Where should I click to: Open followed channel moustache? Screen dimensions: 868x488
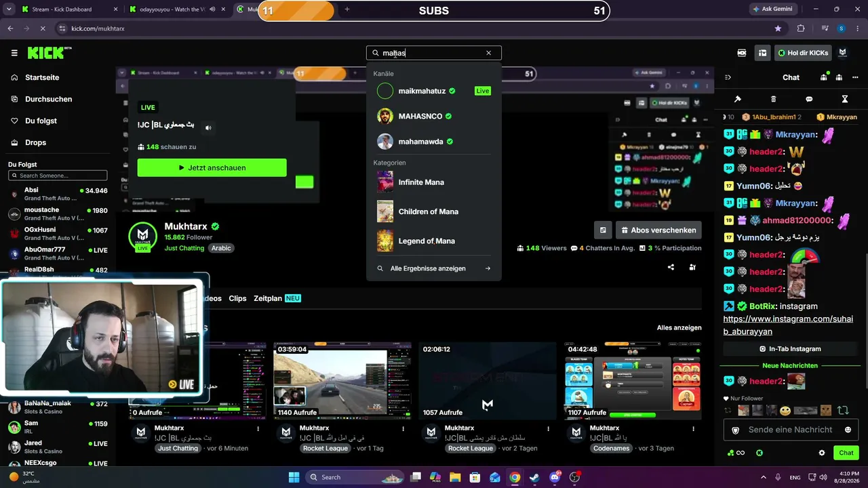pyautogui.click(x=58, y=213)
